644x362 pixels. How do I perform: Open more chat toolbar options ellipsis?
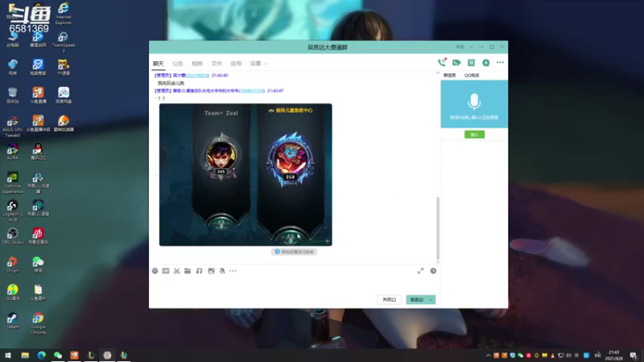click(233, 271)
